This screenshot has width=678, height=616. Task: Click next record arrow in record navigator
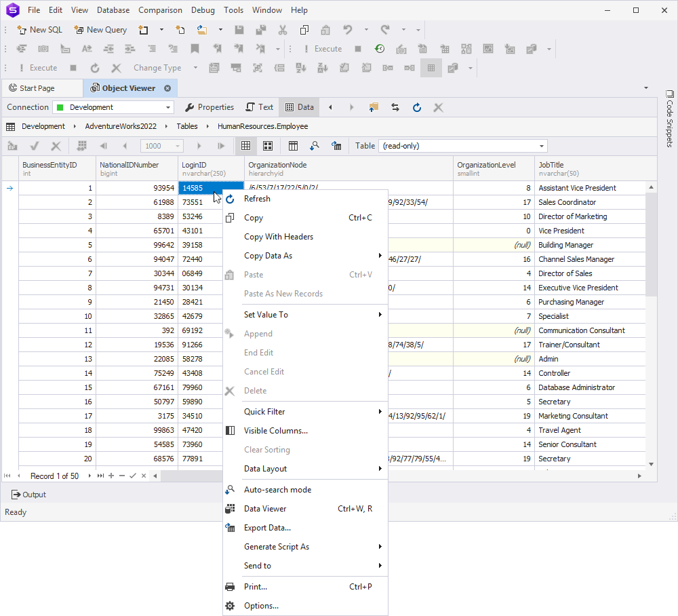89,476
